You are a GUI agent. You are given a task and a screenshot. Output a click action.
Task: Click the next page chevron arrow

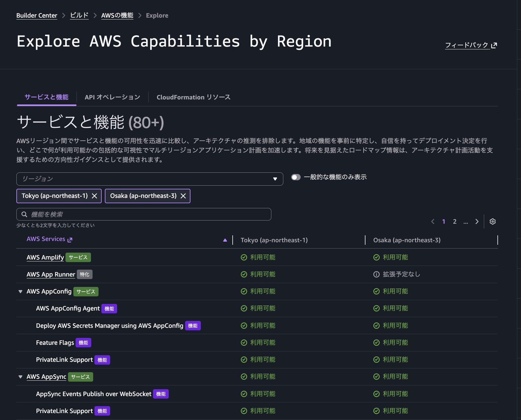(477, 221)
